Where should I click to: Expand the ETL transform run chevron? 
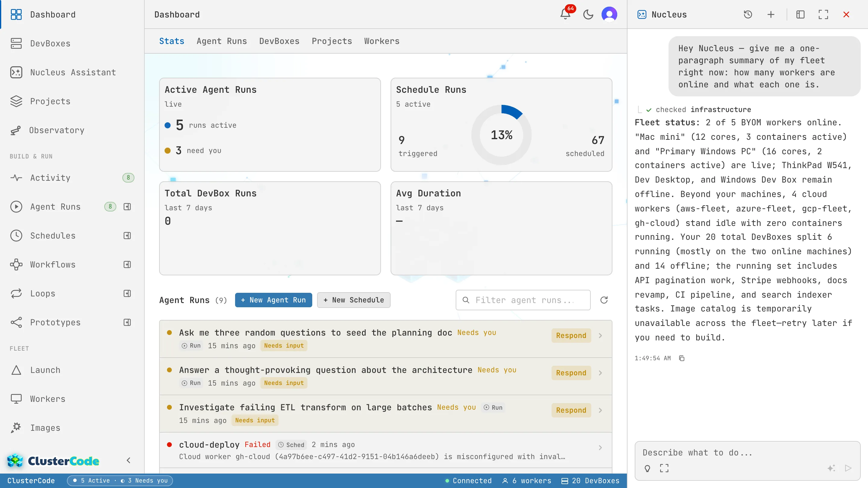[x=600, y=411]
